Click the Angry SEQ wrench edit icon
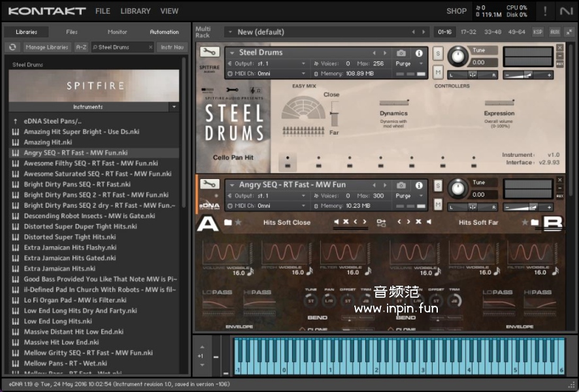579x392 pixels. [210, 185]
